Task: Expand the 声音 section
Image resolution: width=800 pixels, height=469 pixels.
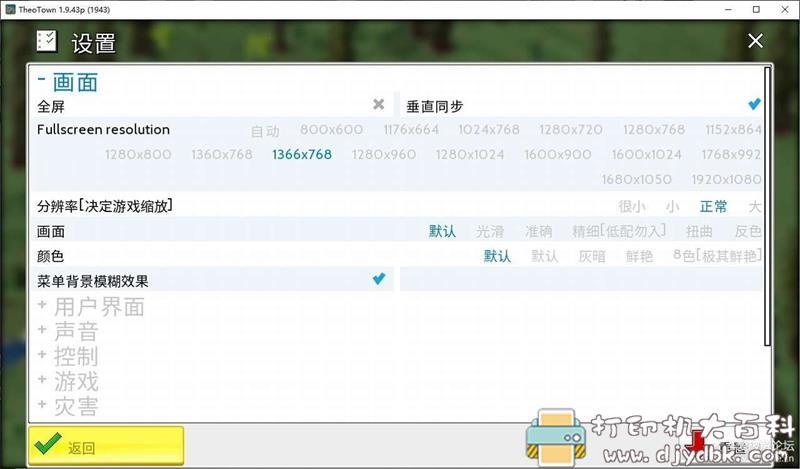Action: click(68, 332)
